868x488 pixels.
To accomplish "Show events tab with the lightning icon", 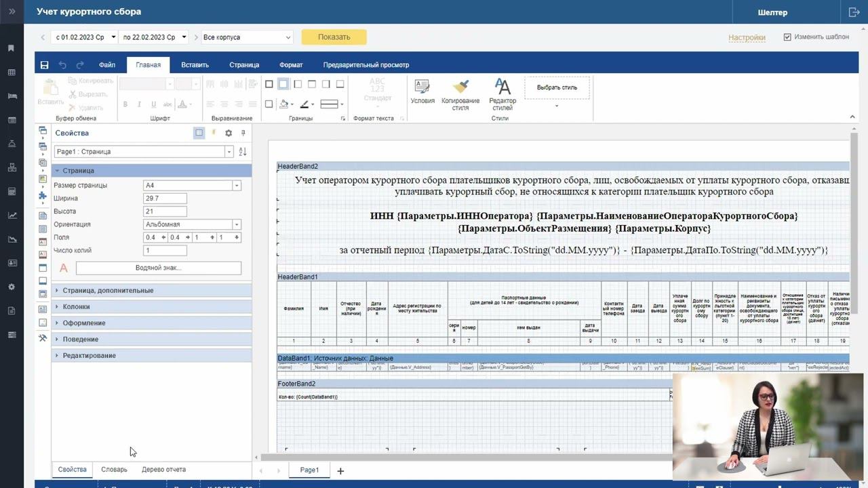I will [214, 133].
